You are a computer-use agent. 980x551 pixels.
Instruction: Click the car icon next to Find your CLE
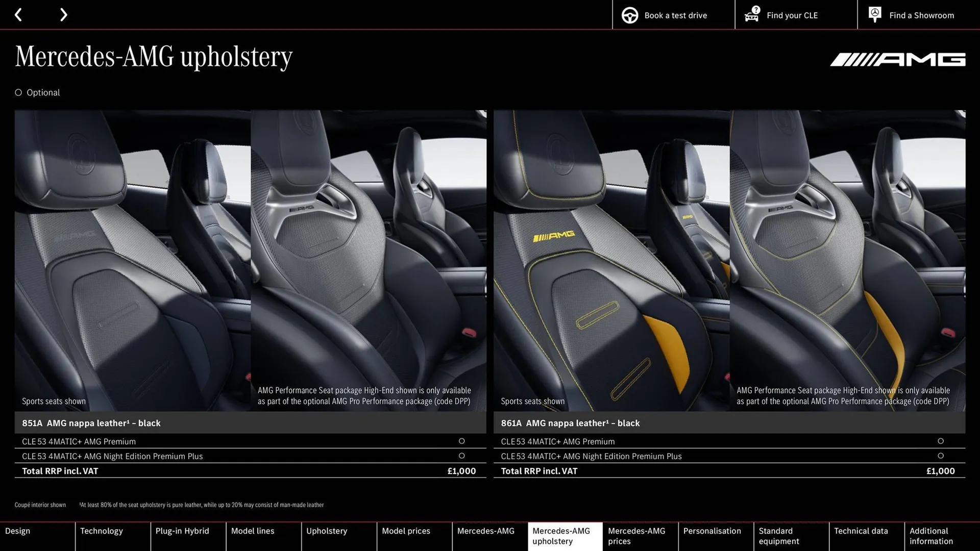[x=752, y=17]
